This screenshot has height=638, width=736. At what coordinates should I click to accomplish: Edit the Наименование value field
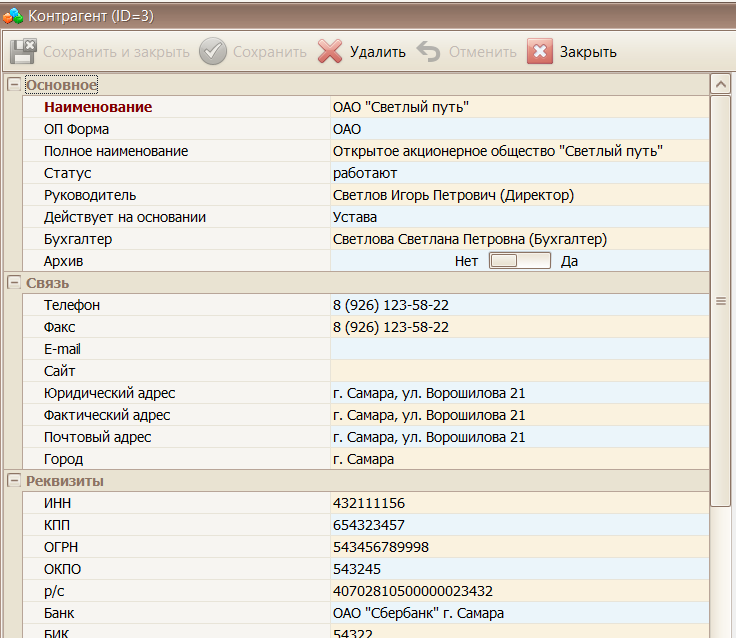[x=518, y=107]
